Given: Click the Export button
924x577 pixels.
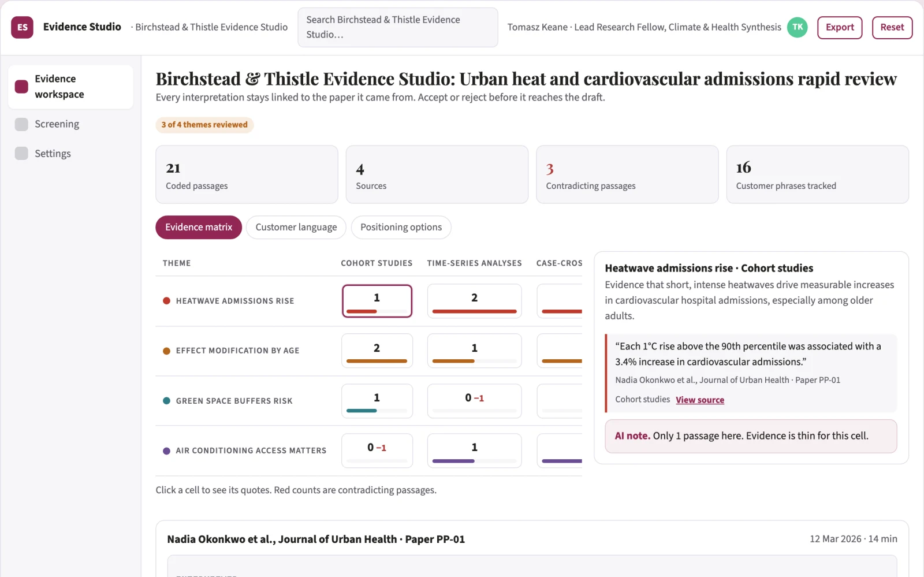Looking at the screenshot, I should (x=840, y=28).
